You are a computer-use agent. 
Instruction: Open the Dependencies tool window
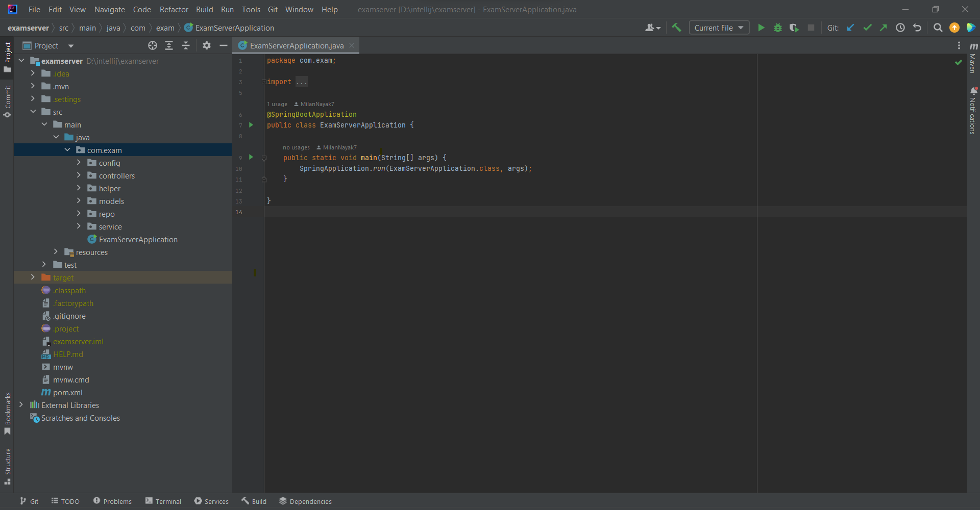[x=305, y=501]
